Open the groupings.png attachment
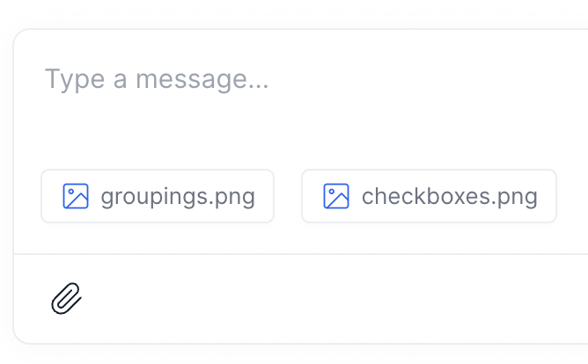The height and width of the screenshot is (364, 588). pyautogui.click(x=158, y=196)
